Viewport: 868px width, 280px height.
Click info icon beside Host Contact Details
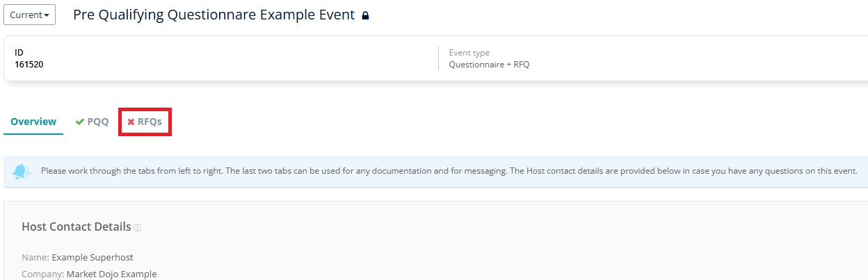[138, 228]
